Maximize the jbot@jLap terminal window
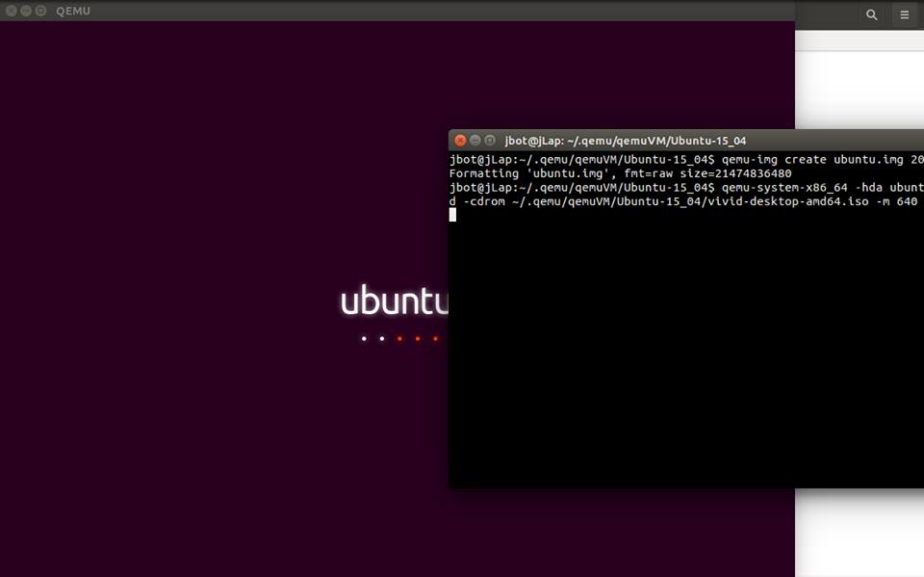 [490, 141]
